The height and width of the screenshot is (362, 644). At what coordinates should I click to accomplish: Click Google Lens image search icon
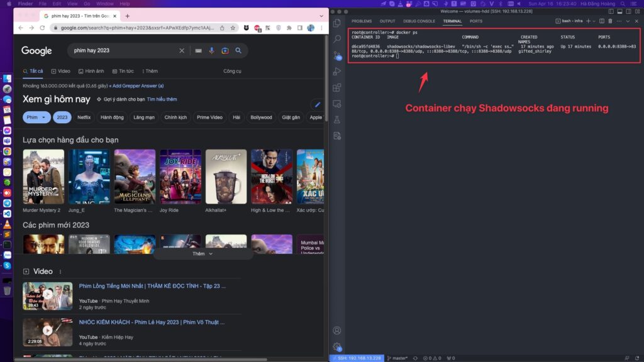tap(225, 50)
